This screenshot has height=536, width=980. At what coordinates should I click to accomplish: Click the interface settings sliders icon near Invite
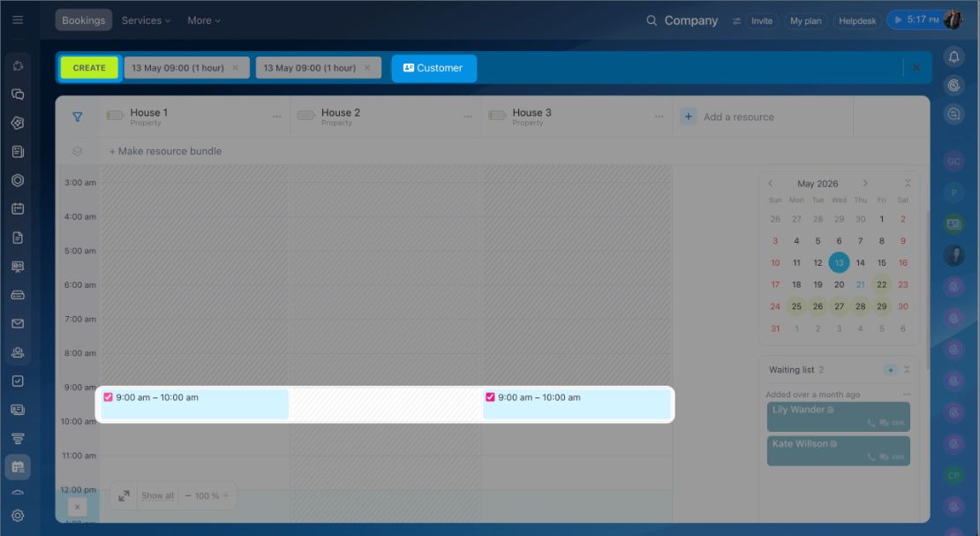pyautogui.click(x=736, y=20)
